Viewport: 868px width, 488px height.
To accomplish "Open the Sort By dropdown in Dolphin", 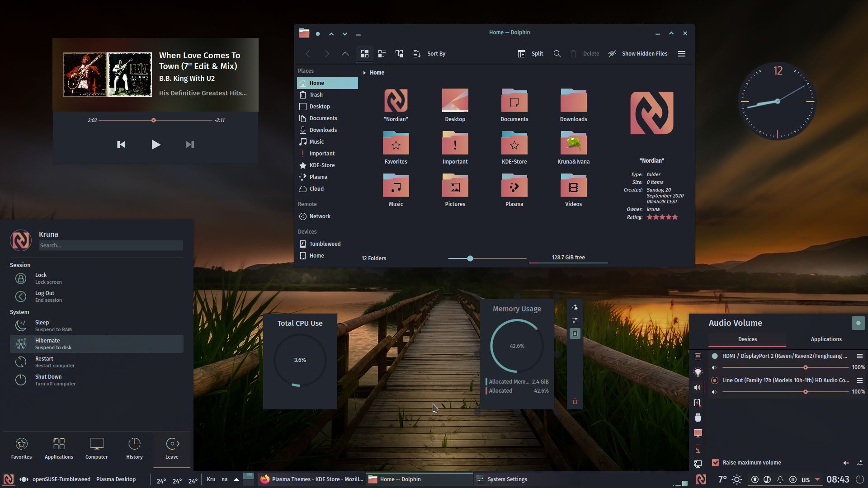I will coord(436,53).
